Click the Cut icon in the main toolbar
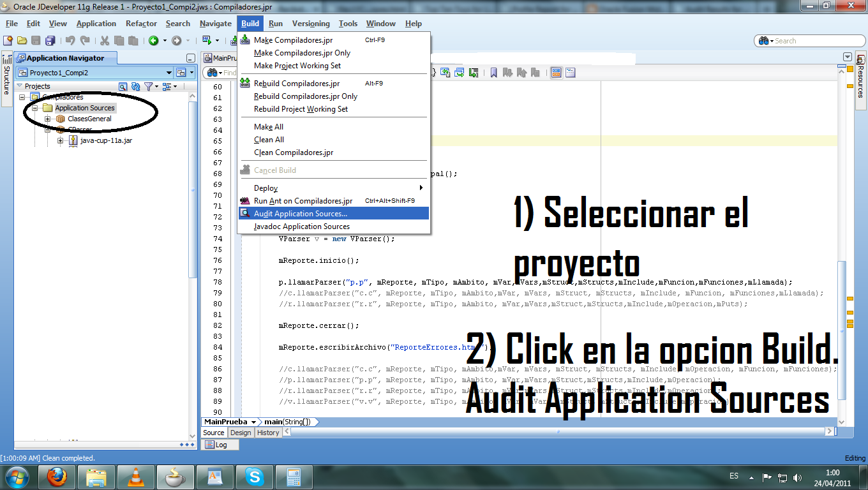 [104, 40]
